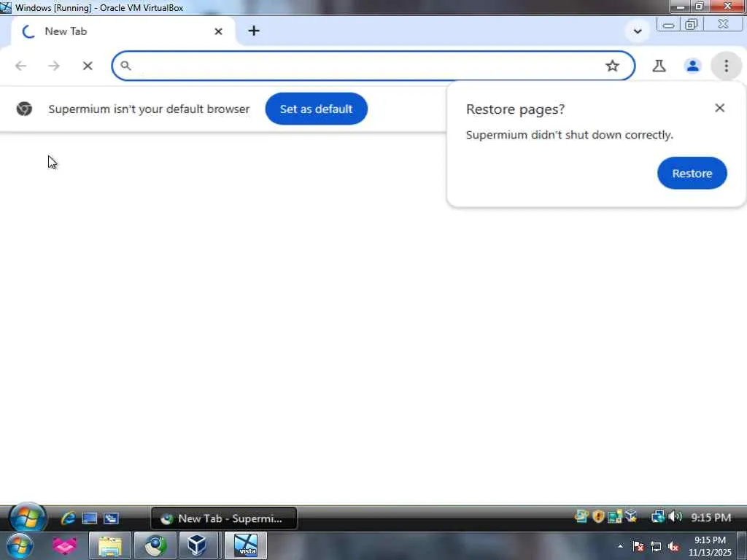Stop loading the page

point(88,66)
